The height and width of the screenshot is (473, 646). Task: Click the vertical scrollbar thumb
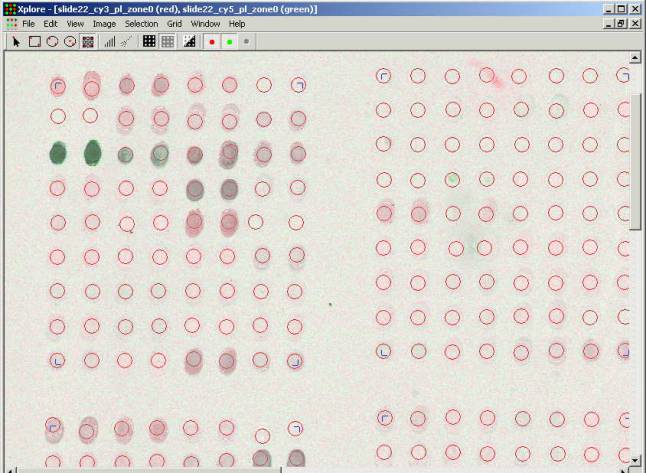635,161
